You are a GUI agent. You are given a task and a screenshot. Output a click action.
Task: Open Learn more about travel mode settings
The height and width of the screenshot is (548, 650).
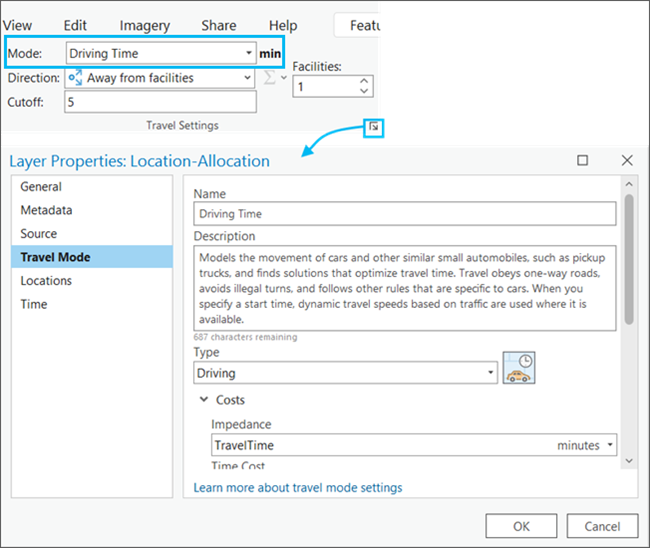[x=298, y=488]
